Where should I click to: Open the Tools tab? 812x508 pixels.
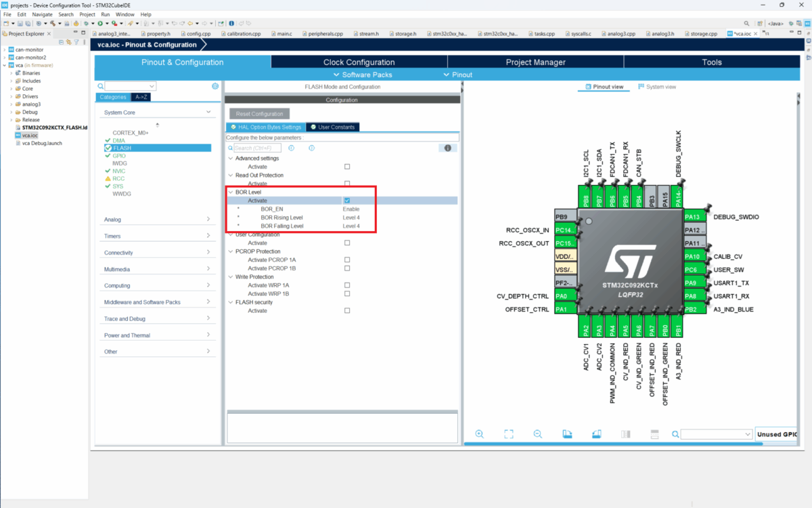(x=712, y=62)
